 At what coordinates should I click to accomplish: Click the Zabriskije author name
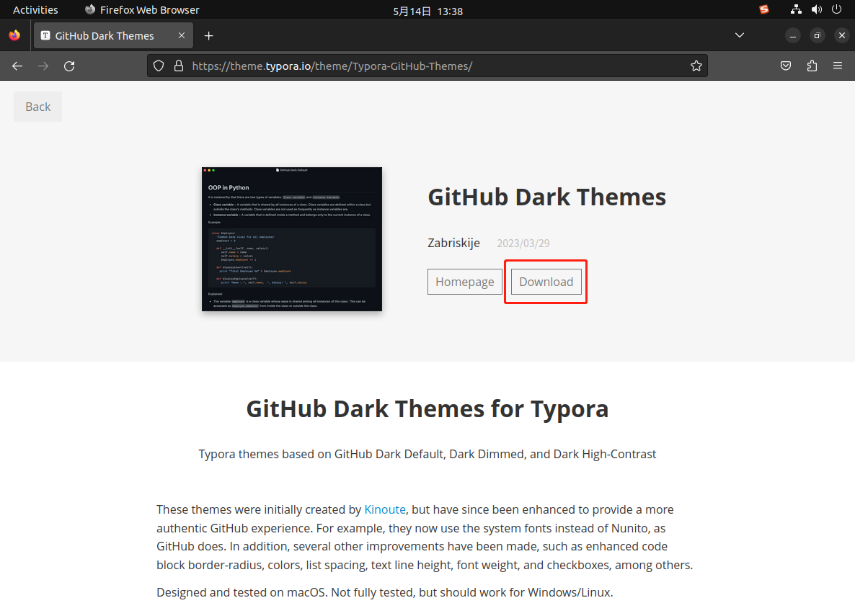coord(453,243)
